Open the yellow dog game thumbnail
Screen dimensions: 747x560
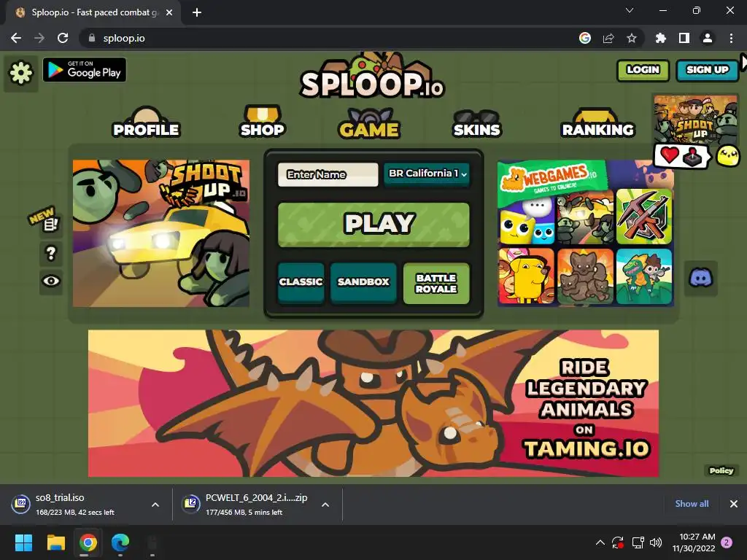(527, 276)
